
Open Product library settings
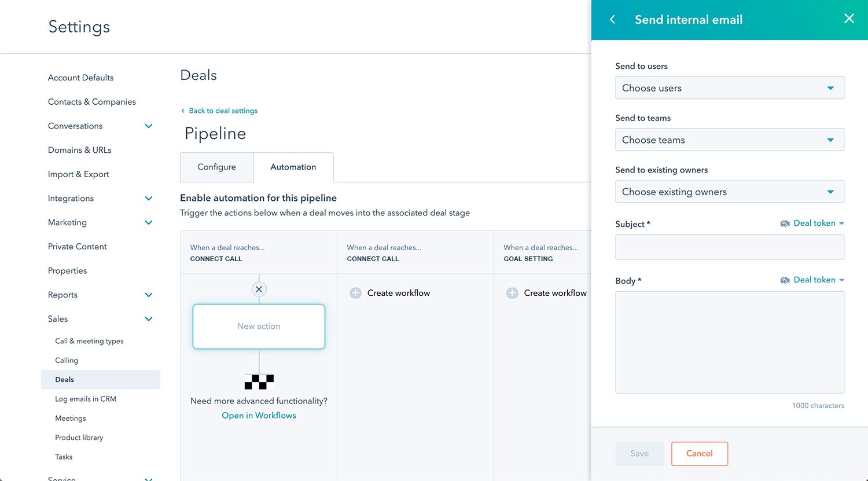pos(79,438)
